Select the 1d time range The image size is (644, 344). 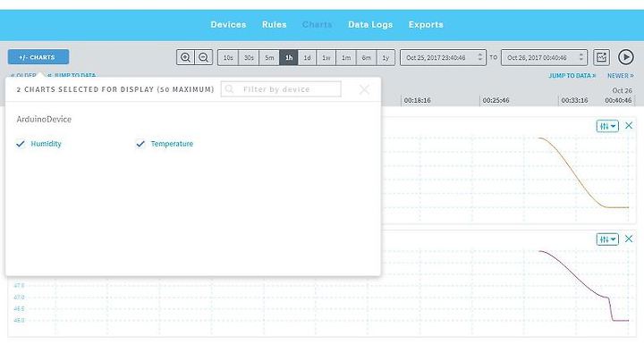coord(307,57)
